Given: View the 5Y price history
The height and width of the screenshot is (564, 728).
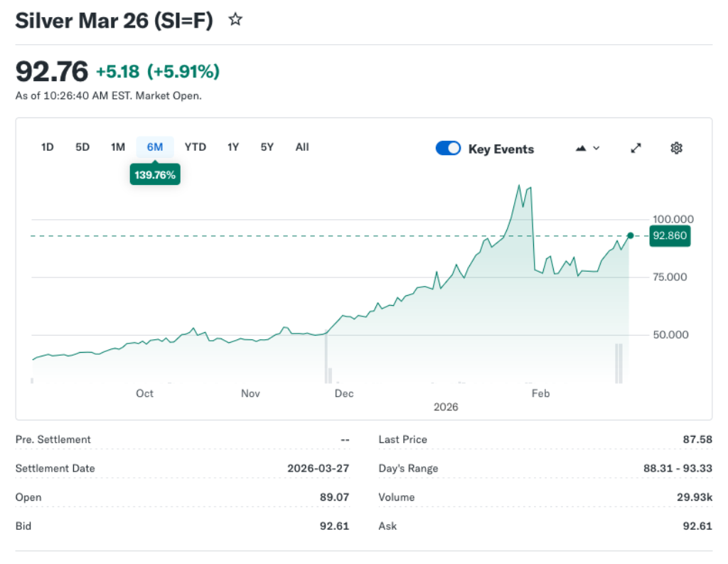Looking at the screenshot, I should 267,147.
